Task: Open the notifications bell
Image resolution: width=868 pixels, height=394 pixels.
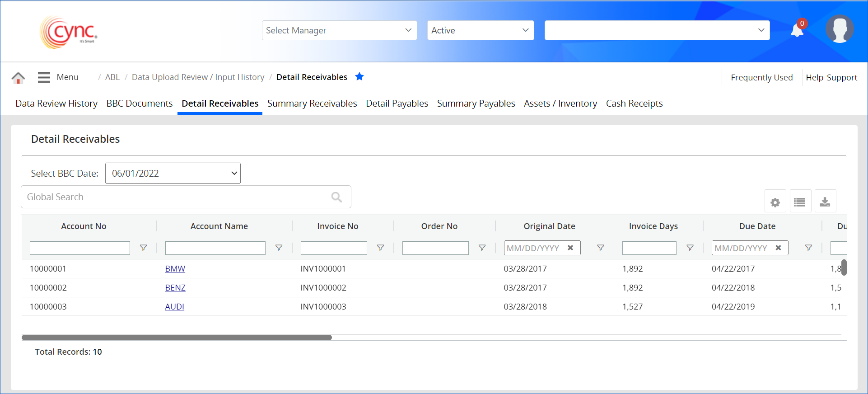Action: pyautogui.click(x=797, y=30)
